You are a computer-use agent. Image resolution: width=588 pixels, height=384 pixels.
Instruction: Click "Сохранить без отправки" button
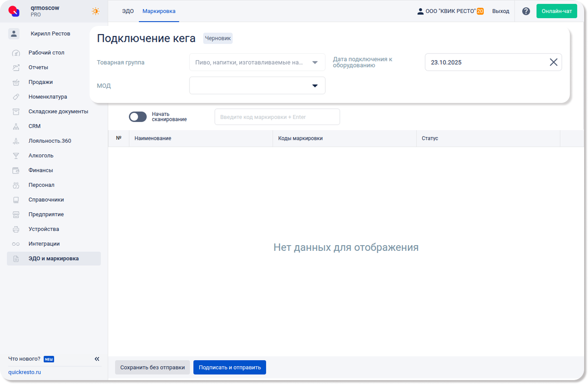coord(152,368)
